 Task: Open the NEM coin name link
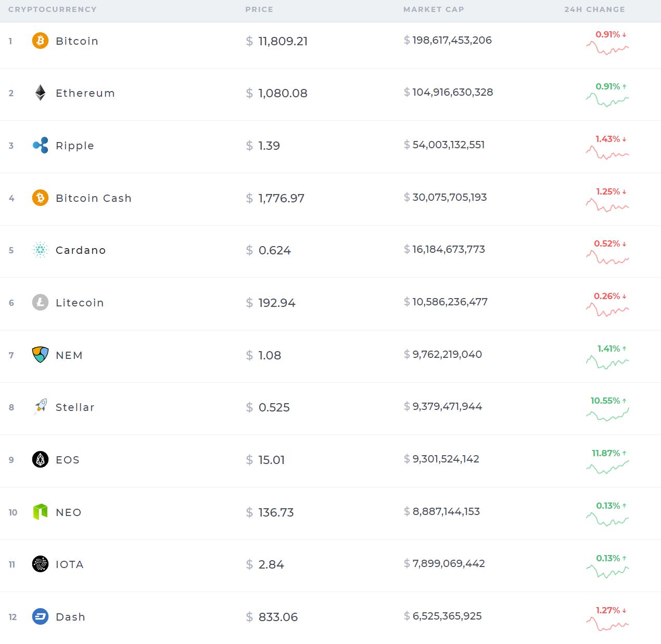tap(69, 355)
